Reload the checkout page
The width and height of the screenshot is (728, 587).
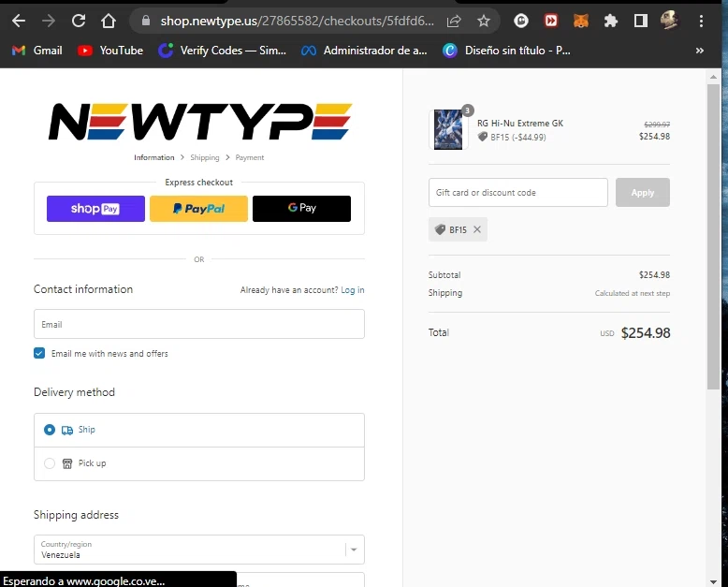(x=79, y=21)
